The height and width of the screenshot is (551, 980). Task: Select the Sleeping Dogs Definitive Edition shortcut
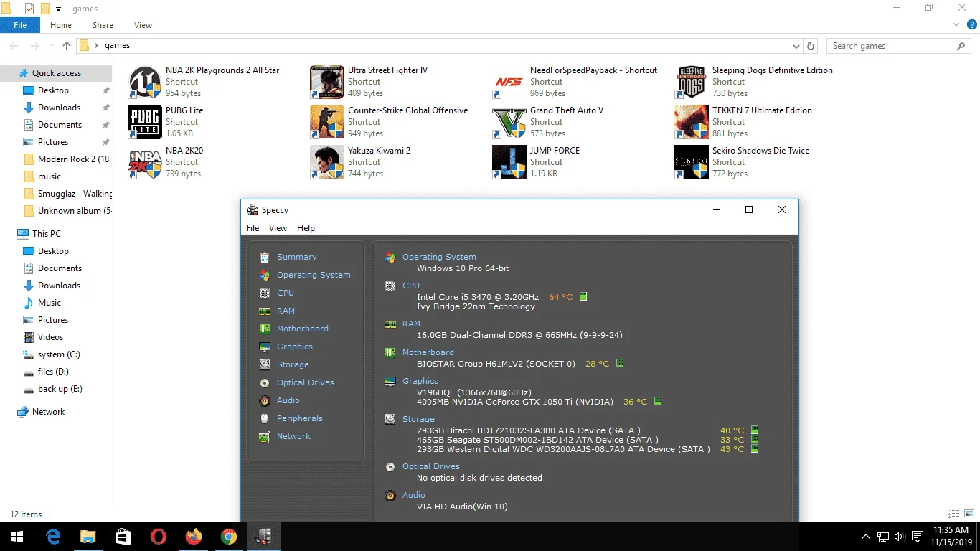click(x=754, y=82)
